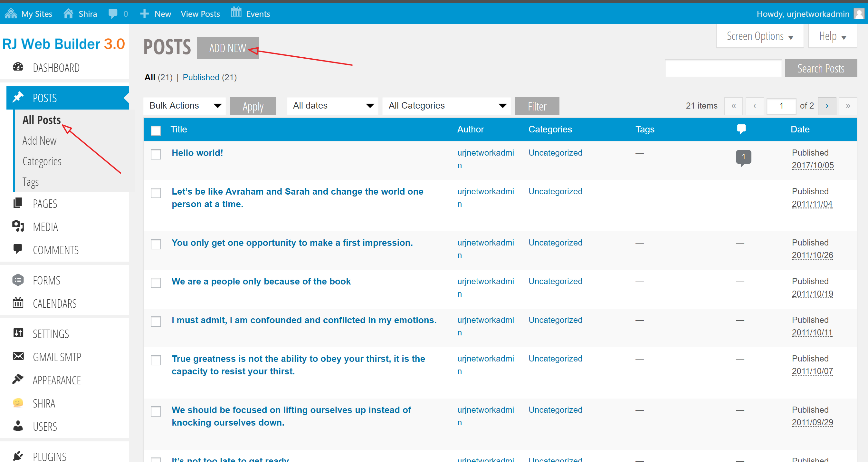Click the comment bubble on Hello world row
This screenshot has height=462, width=868.
[x=743, y=157]
